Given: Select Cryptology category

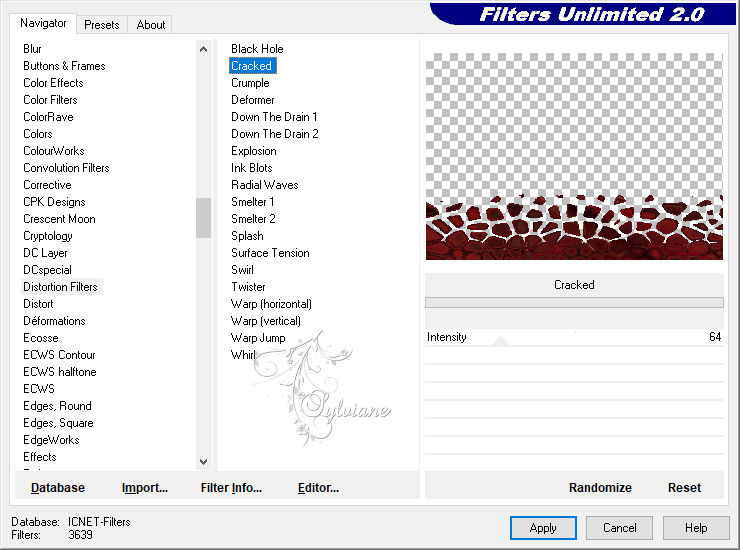Looking at the screenshot, I should [x=48, y=236].
